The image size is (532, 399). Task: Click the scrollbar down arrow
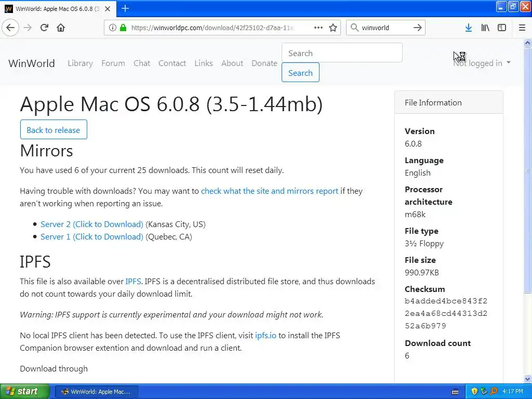pyautogui.click(x=527, y=379)
